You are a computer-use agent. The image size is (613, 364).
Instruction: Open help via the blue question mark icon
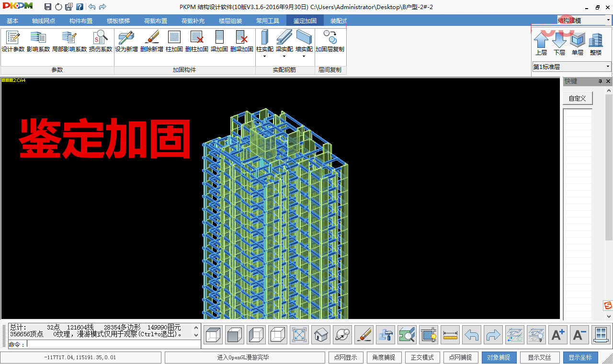click(x=79, y=7)
